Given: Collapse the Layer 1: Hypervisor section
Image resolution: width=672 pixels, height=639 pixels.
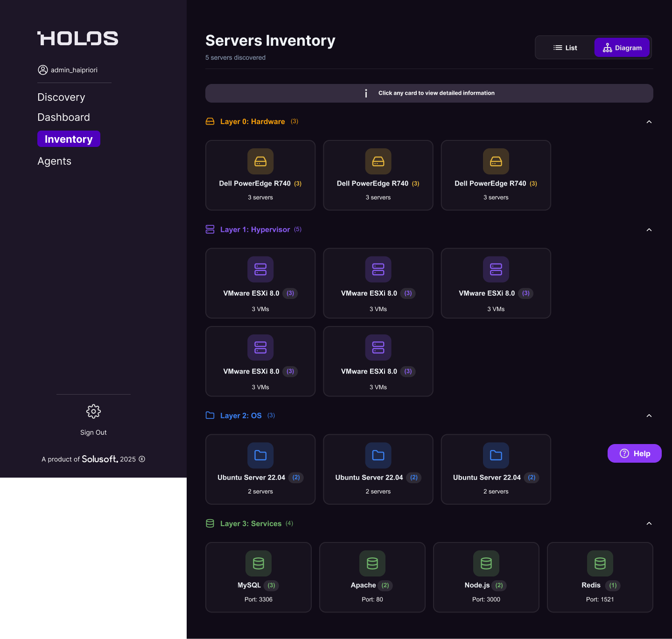Looking at the screenshot, I should (649, 230).
